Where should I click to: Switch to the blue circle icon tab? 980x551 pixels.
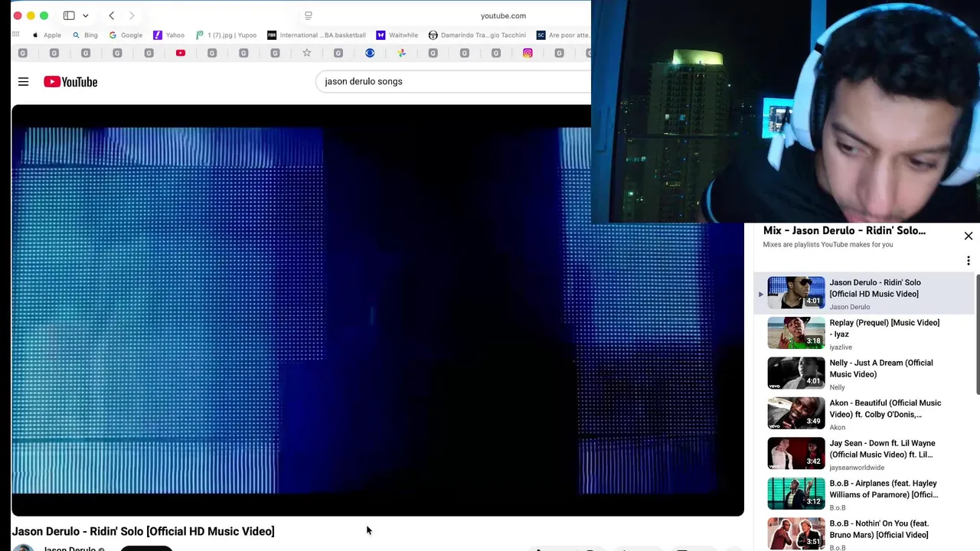[x=370, y=53]
